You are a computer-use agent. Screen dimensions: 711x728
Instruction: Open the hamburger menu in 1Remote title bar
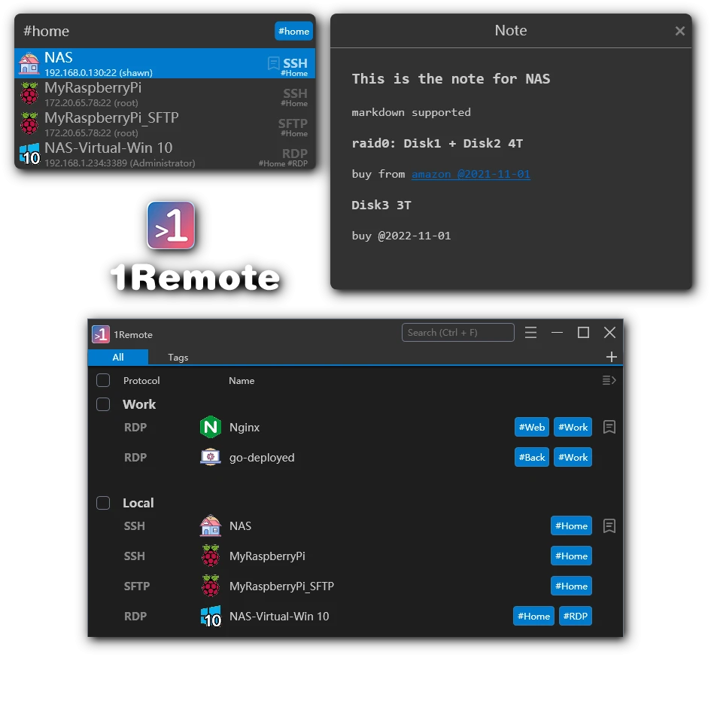pos(531,333)
